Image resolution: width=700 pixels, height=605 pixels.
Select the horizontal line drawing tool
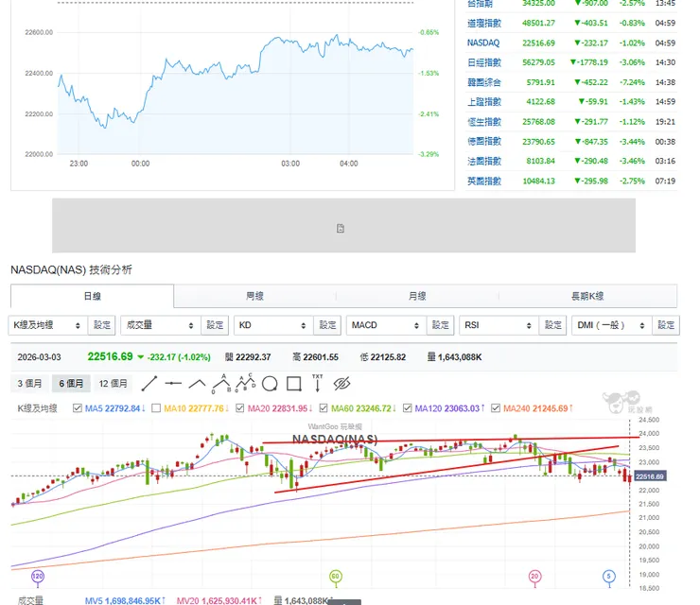click(x=173, y=384)
